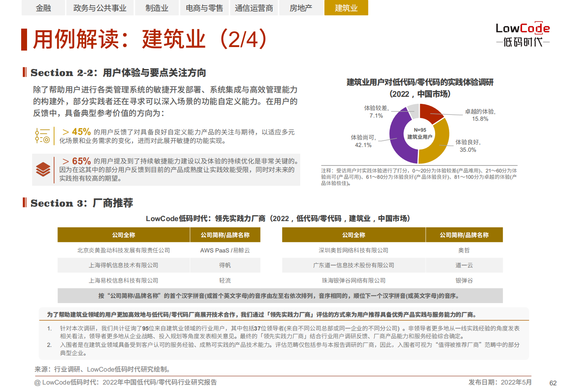Click the 发布日期:2022年5月 footer text
The height and width of the screenshot is (392, 566).
click(x=500, y=382)
